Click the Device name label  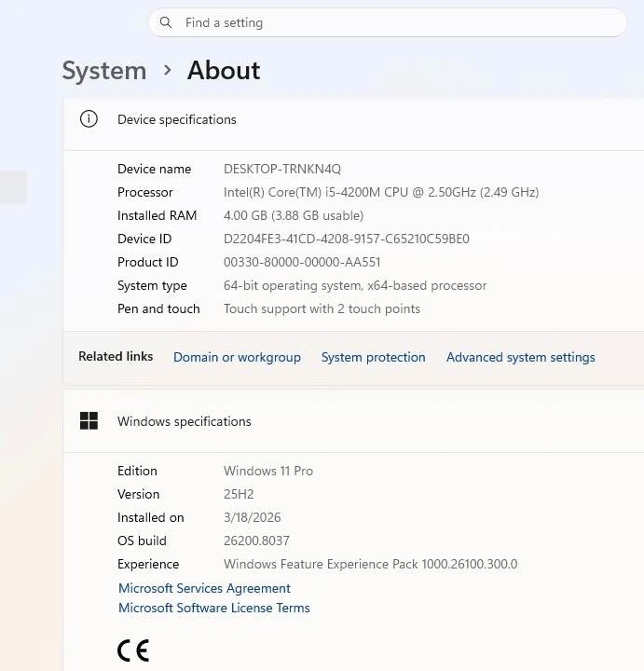coord(154,169)
